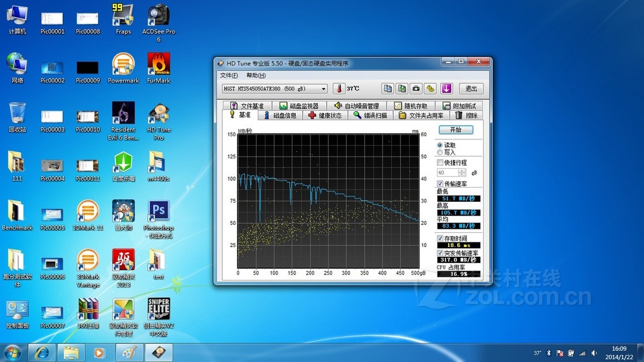This screenshot has width=644, height=362.
Task: Click the purple down-arrow minimize-to-tray icon
Action: tap(447, 88)
